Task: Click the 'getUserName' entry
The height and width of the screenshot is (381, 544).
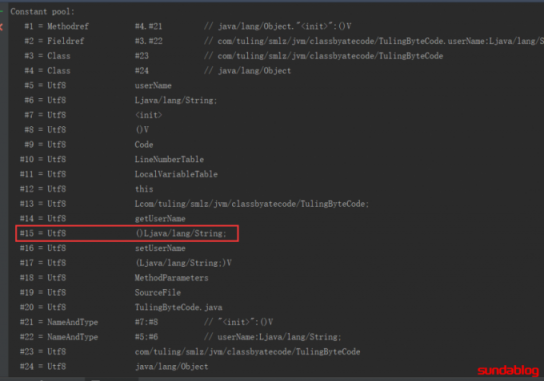Action: tap(160, 219)
